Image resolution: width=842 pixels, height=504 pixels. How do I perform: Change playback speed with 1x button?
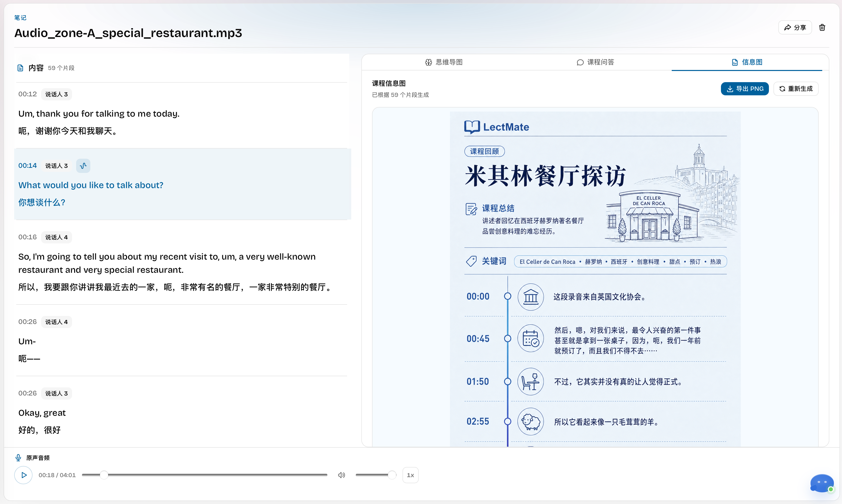[x=410, y=475]
